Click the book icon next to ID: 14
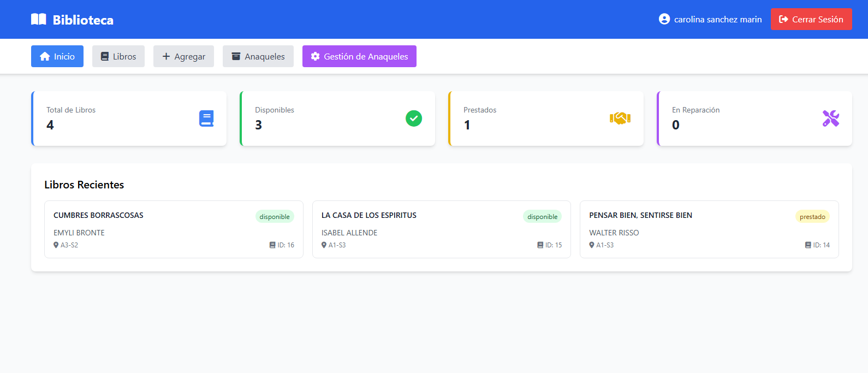The height and width of the screenshot is (373, 868). pos(808,245)
